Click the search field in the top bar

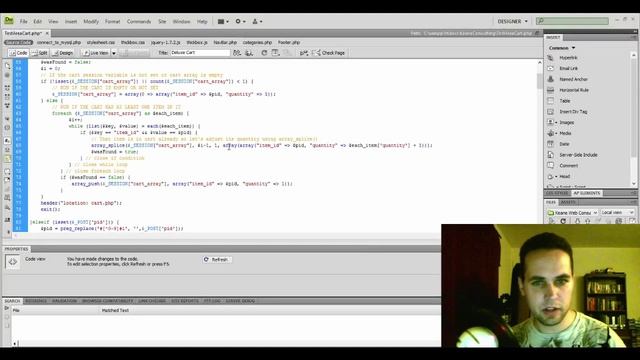[x=572, y=21]
